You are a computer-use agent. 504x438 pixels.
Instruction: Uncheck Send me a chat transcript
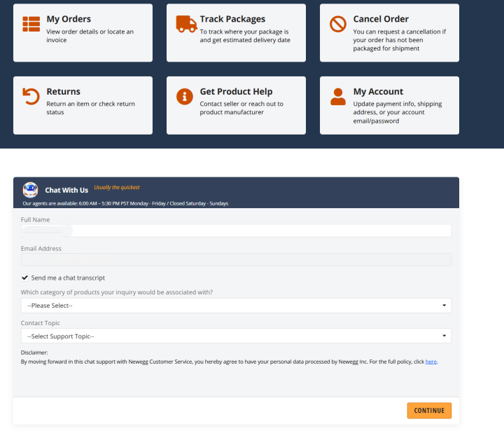24,278
